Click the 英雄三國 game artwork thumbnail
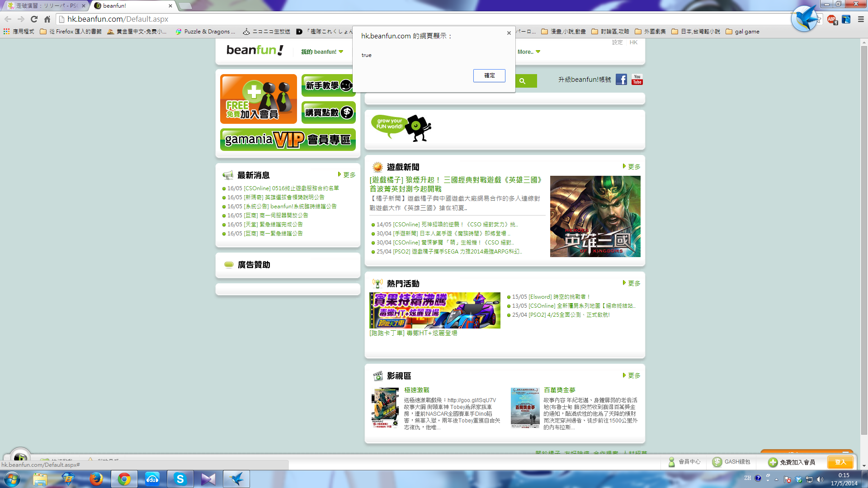Viewport: 868px width, 488px height. [x=595, y=216]
